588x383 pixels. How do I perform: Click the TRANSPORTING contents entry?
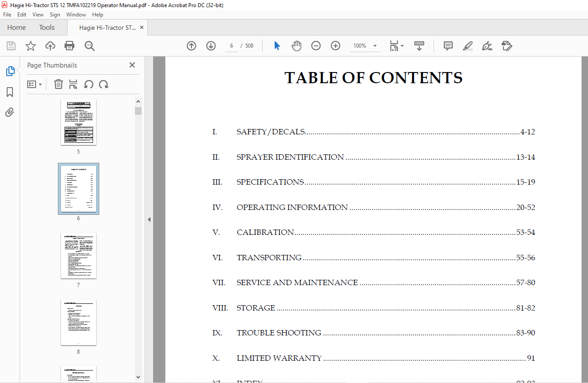point(373,258)
